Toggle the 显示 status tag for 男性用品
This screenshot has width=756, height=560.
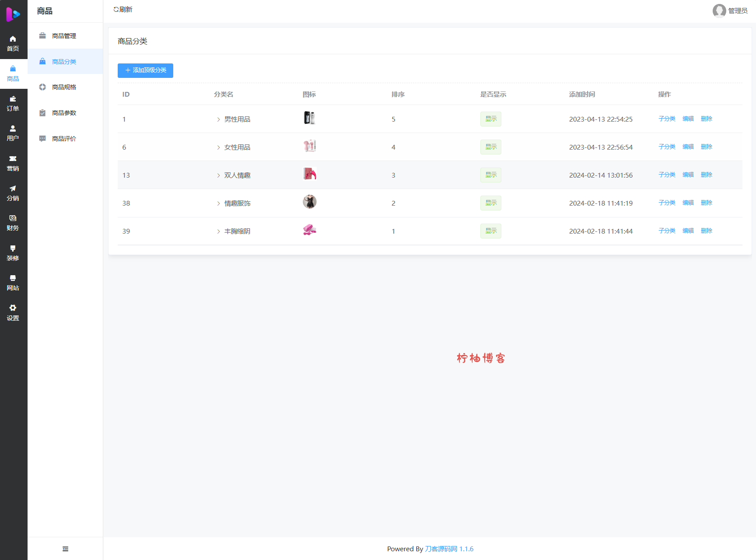490,119
